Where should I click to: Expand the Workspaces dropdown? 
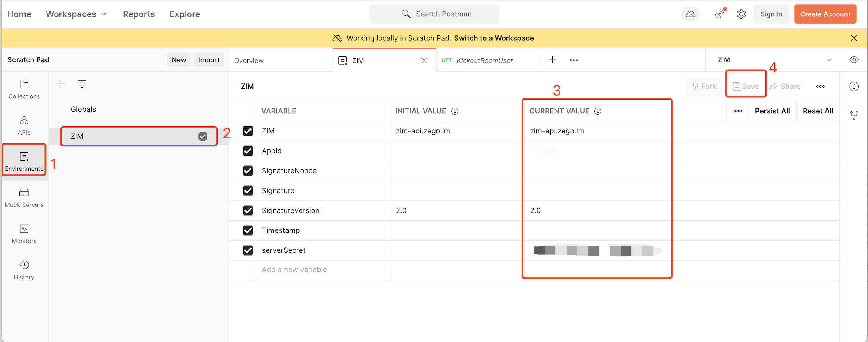tap(76, 14)
